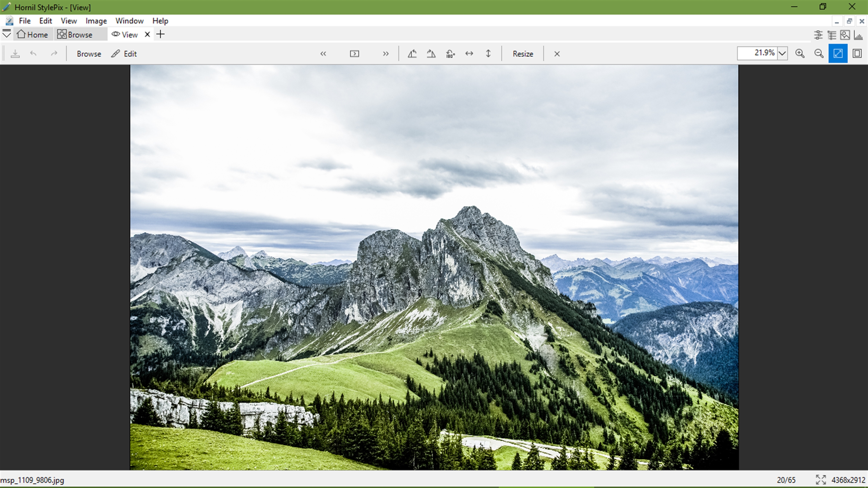
Task: Expand the zoom percentage dropdown
Action: (x=782, y=54)
